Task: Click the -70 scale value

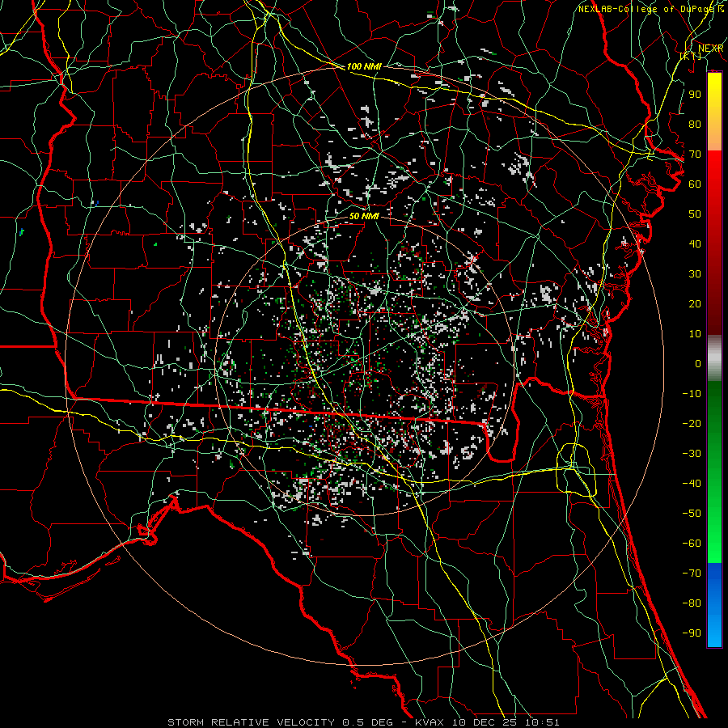Action: tap(692, 574)
